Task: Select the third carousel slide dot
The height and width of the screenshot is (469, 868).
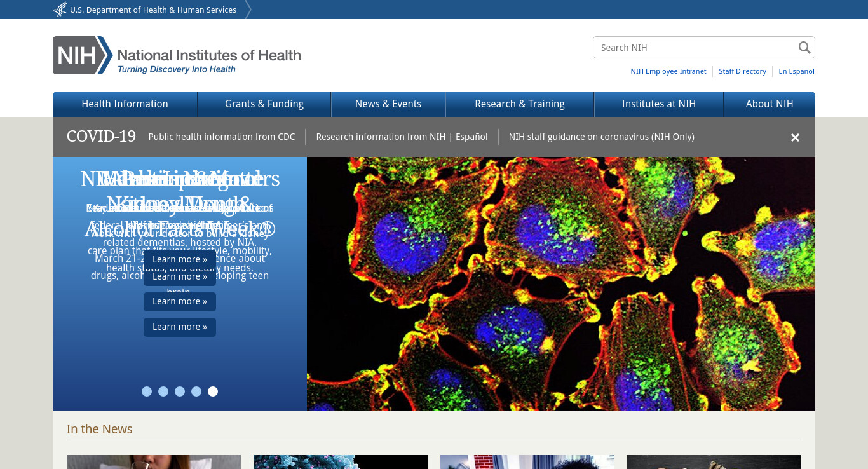Action: (180, 391)
